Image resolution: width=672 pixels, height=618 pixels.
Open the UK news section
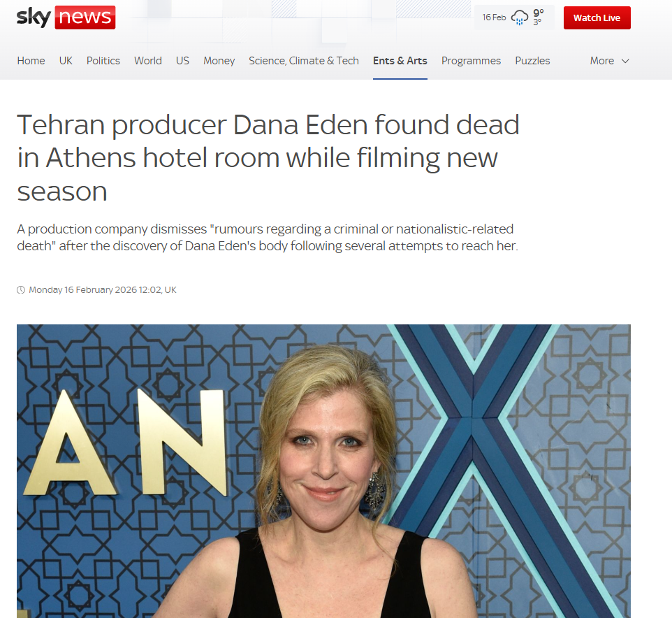[66, 61]
